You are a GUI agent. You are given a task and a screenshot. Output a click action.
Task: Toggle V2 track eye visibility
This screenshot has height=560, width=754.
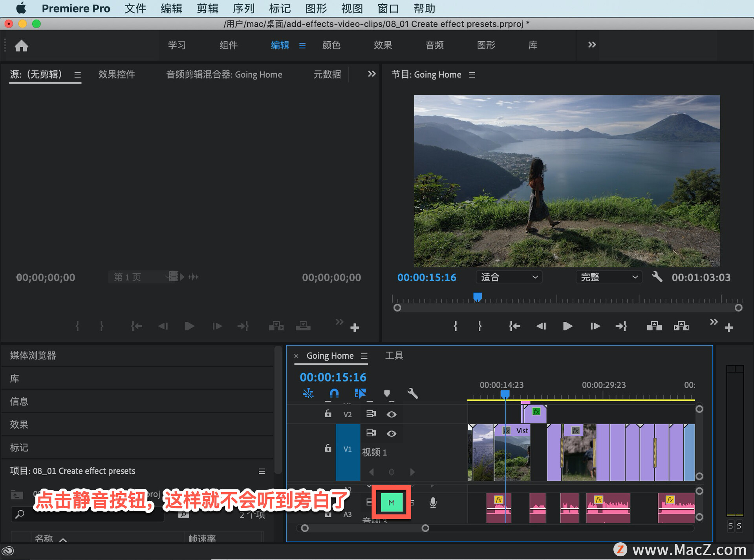(x=391, y=414)
